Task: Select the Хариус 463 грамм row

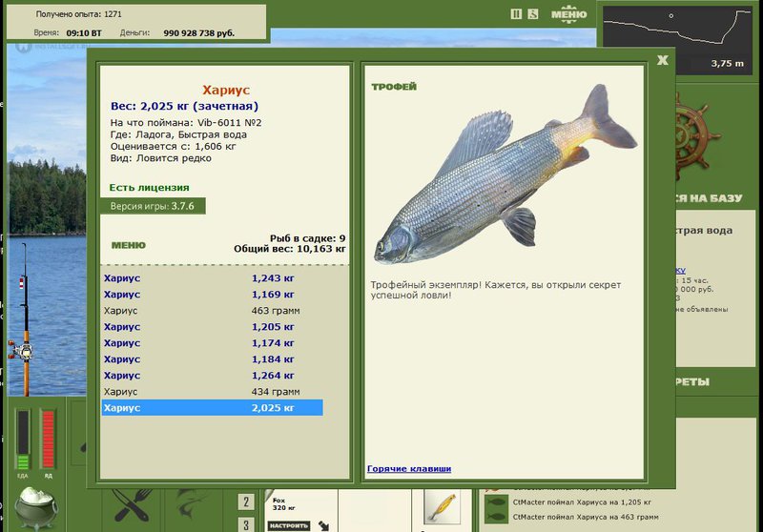Action: [212, 310]
